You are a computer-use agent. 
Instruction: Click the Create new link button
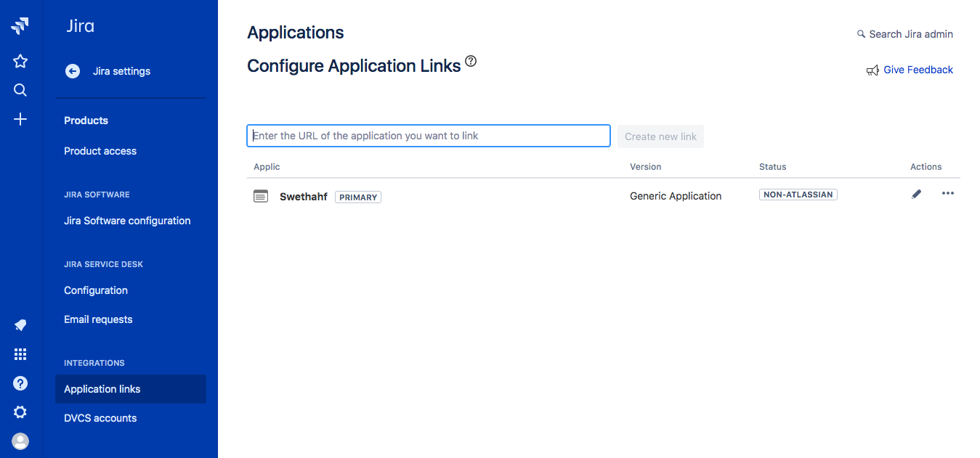pyautogui.click(x=660, y=136)
